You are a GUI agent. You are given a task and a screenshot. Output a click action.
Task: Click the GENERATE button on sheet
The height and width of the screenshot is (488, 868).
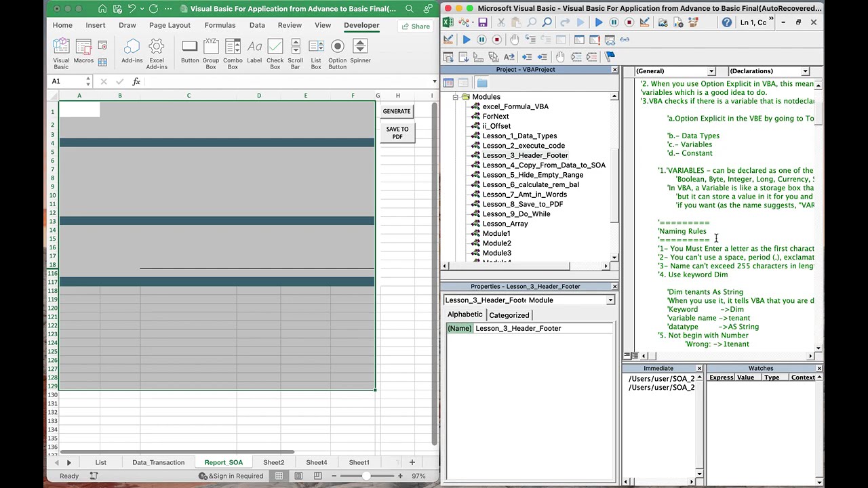coord(397,111)
